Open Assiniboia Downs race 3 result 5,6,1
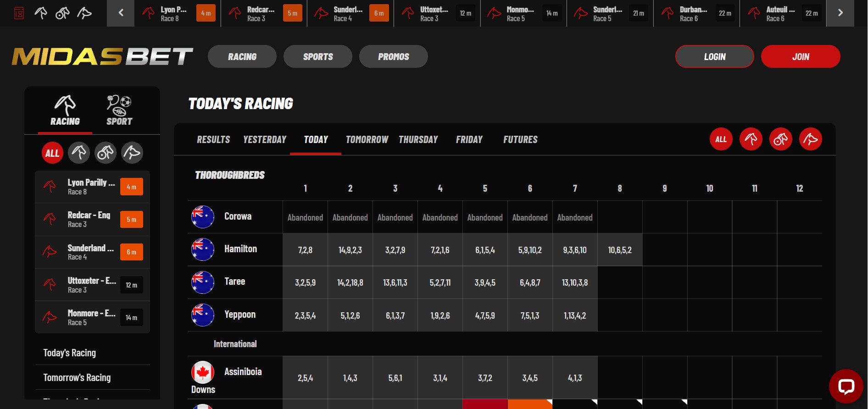Image resolution: width=868 pixels, height=409 pixels. click(x=395, y=378)
